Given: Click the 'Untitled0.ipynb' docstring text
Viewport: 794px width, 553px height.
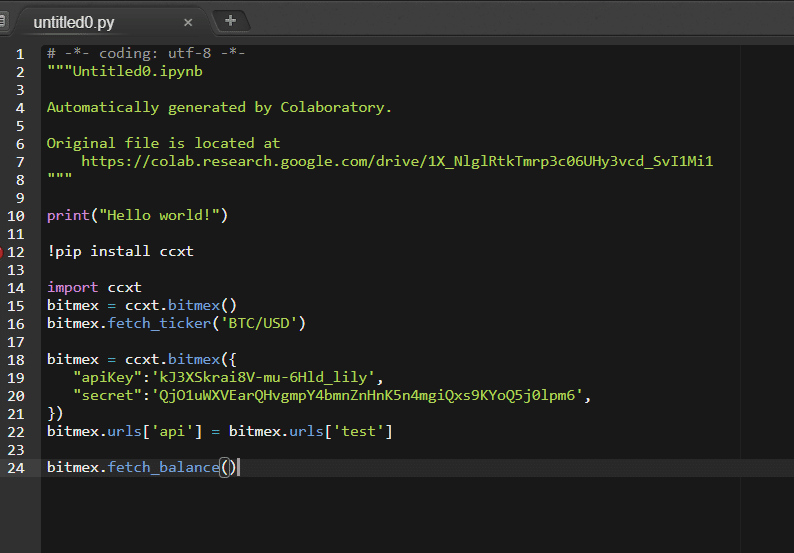Looking at the screenshot, I should (137, 71).
